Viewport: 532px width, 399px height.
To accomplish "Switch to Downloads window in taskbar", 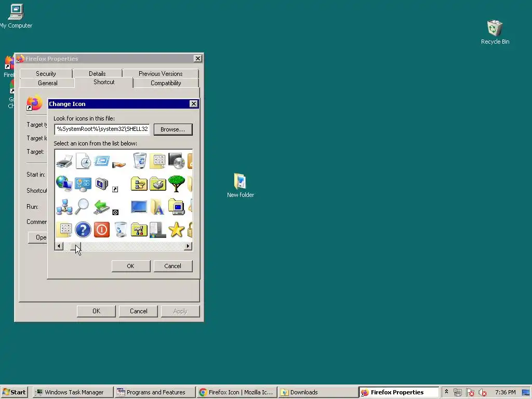I will tap(318, 392).
